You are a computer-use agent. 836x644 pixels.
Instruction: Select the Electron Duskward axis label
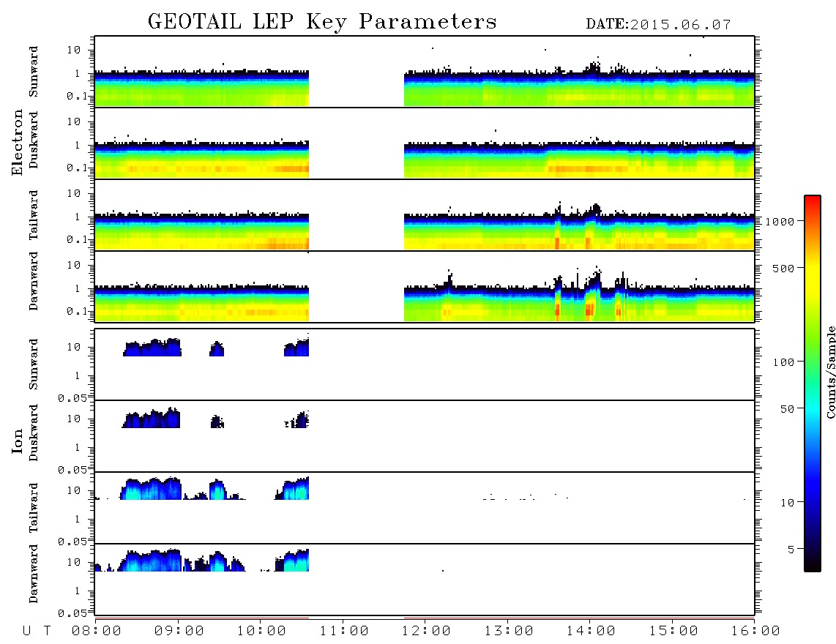[x=34, y=140]
